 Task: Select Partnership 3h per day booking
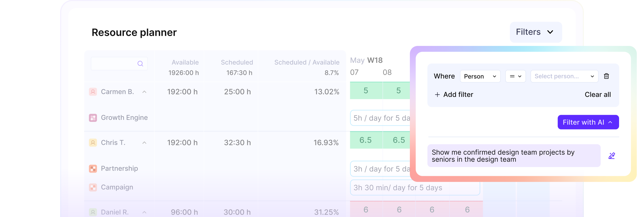380,169
